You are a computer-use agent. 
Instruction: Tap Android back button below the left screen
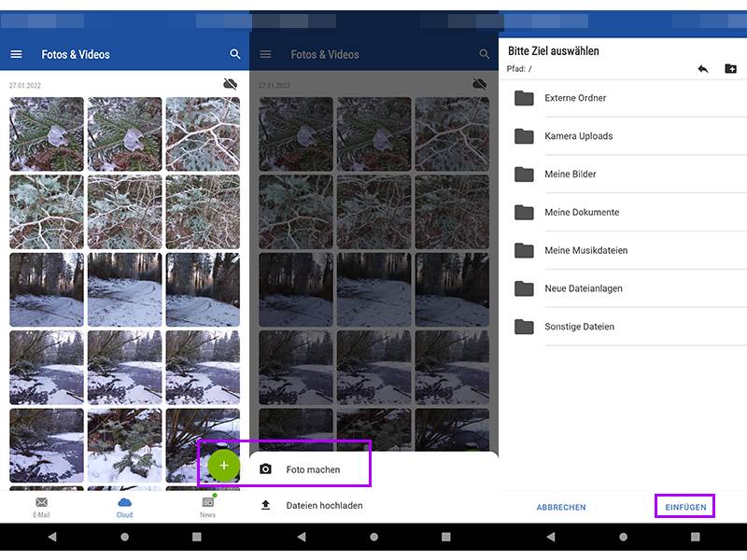pyautogui.click(x=52, y=538)
